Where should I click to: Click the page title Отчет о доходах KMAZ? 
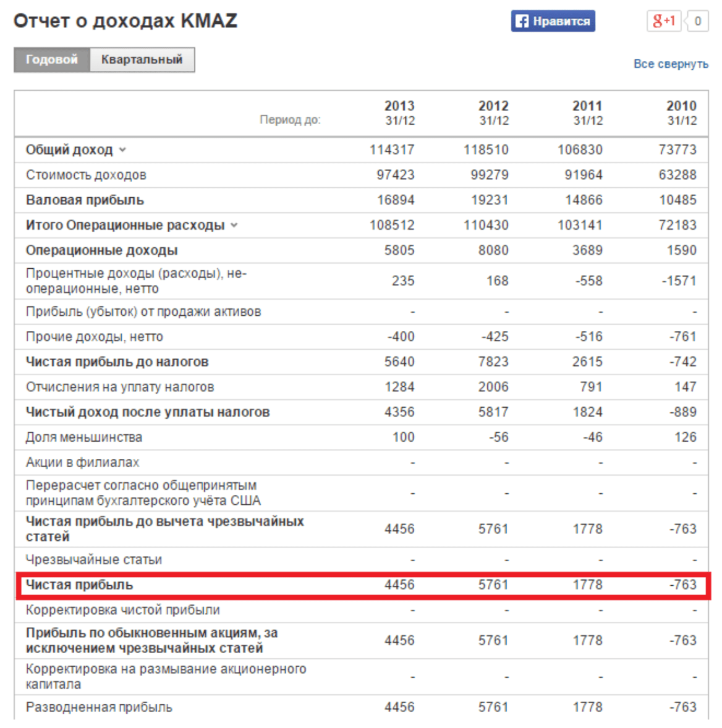(125, 21)
